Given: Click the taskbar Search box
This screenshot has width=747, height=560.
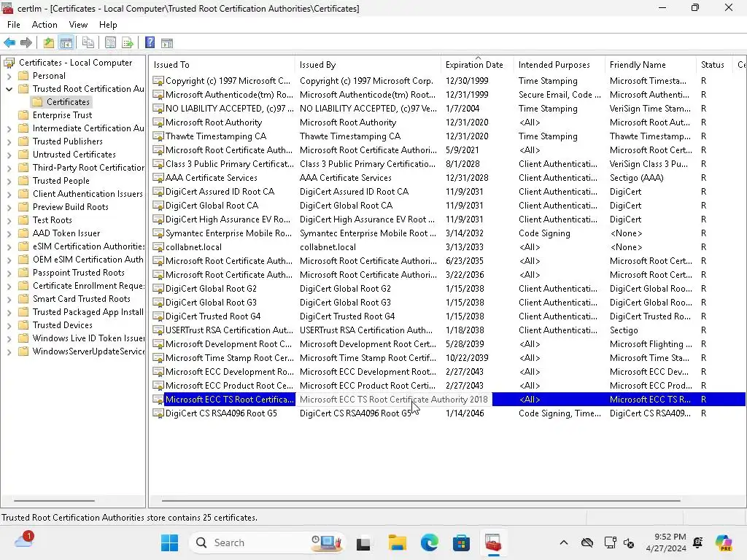Looking at the screenshot, I should click(266, 542).
